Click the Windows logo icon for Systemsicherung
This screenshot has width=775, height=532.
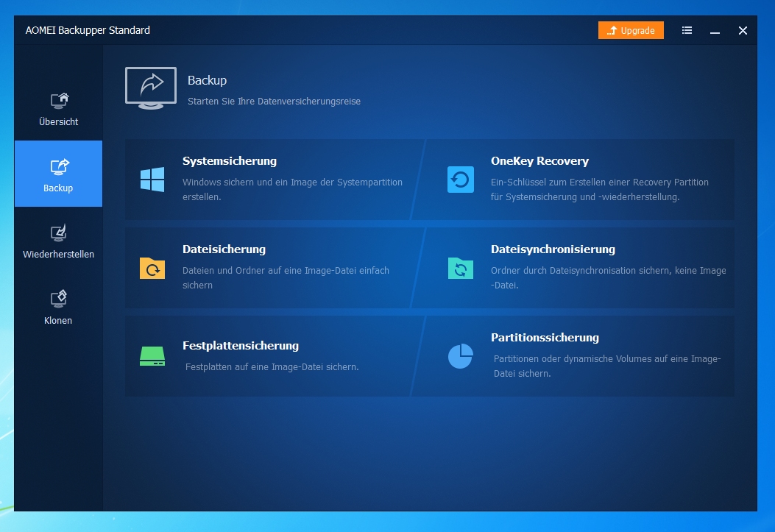tap(152, 180)
